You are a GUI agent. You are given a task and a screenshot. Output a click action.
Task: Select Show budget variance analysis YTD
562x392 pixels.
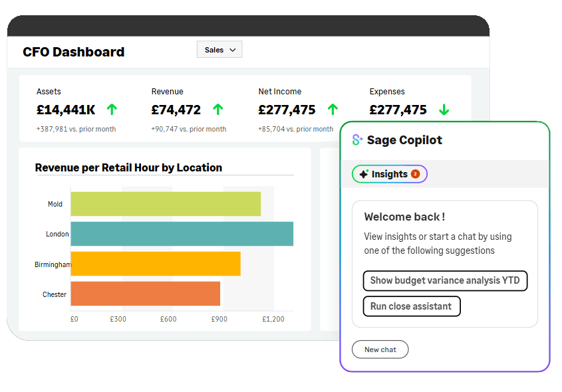(x=445, y=280)
